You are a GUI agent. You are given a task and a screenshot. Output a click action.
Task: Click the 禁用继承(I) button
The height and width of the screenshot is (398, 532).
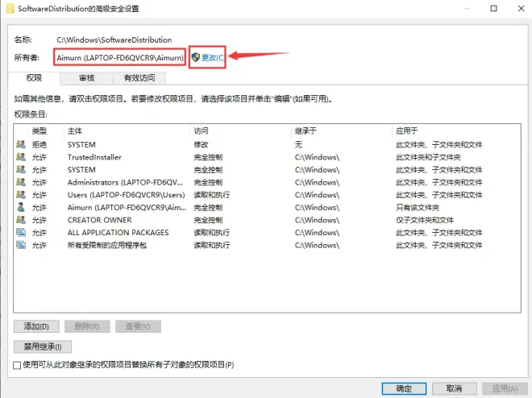click(x=43, y=346)
